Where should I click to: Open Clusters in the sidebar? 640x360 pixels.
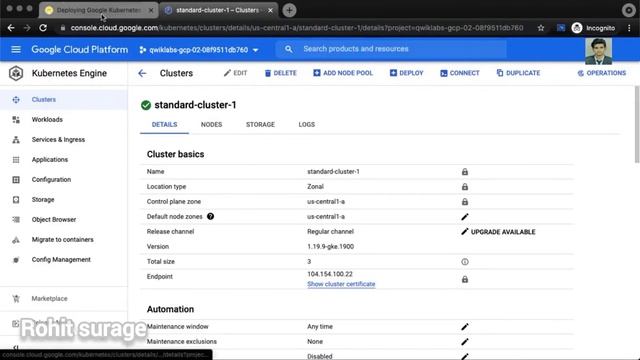[44, 100]
